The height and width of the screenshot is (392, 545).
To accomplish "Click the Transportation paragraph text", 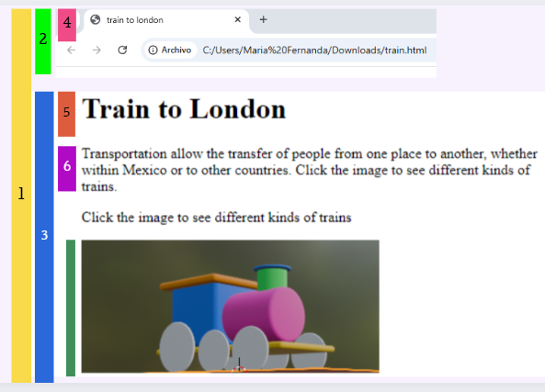I will coord(310,170).
